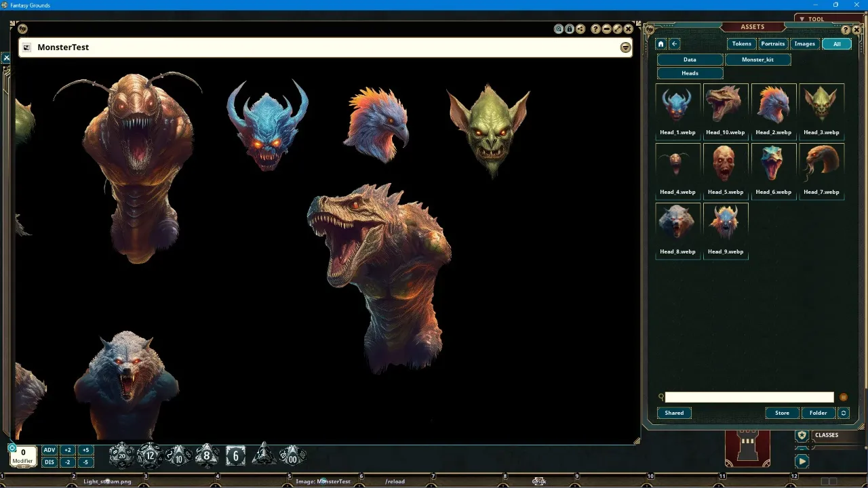The height and width of the screenshot is (488, 868).
Task: Click the Classes shield star icon
Action: point(802,435)
